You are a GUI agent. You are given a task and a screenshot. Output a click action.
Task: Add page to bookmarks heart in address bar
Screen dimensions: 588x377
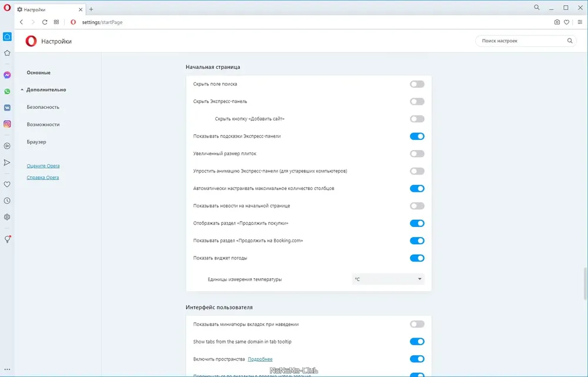coord(567,22)
